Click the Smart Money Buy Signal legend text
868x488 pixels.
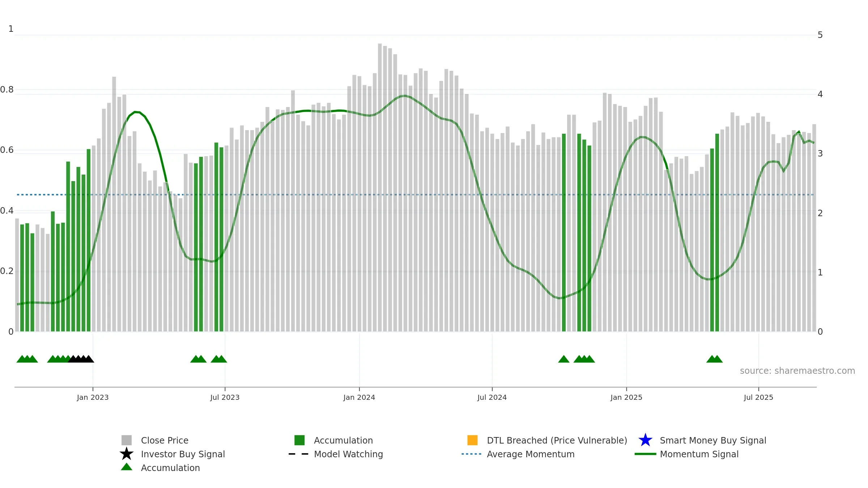coord(713,440)
